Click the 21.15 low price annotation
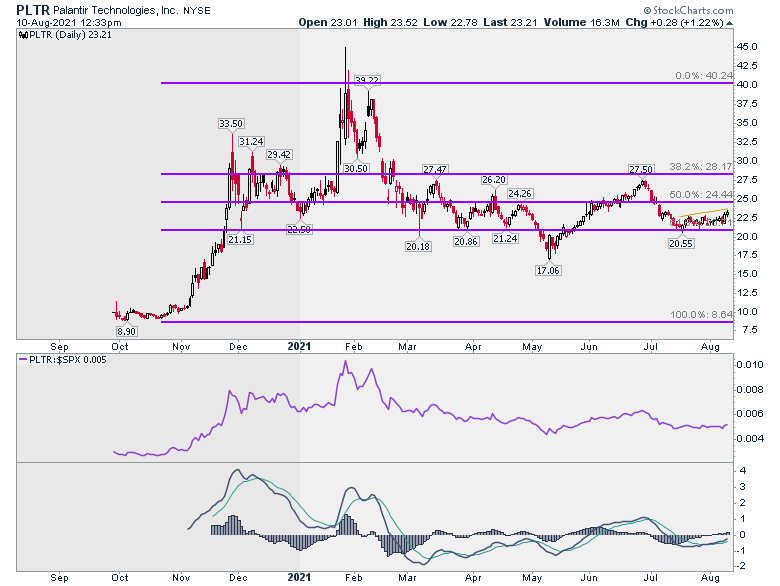 click(240, 239)
